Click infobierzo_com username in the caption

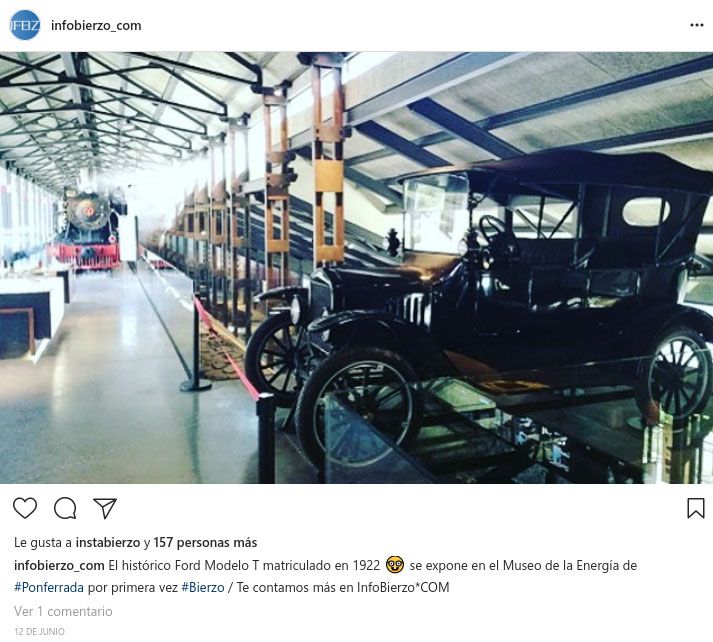tap(59, 566)
